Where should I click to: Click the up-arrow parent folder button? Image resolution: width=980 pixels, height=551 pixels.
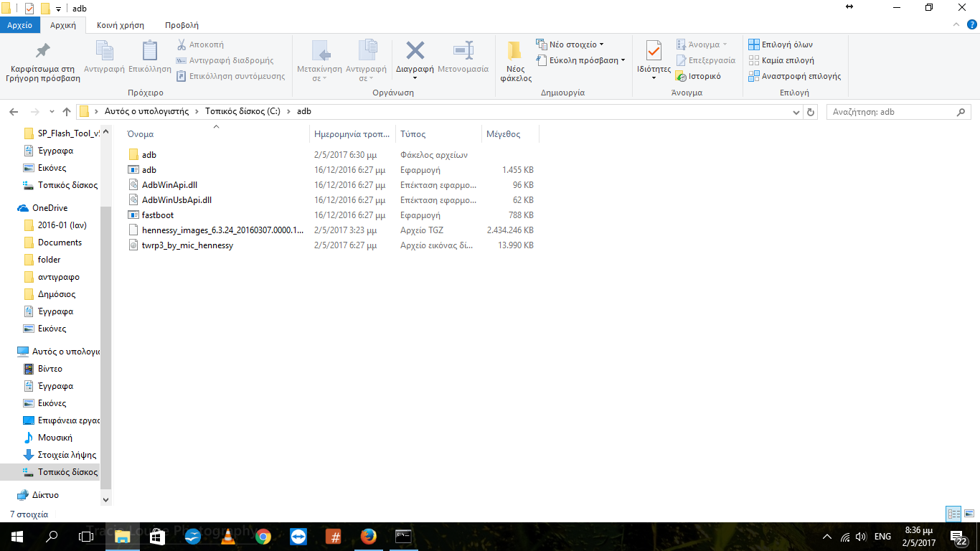click(67, 112)
